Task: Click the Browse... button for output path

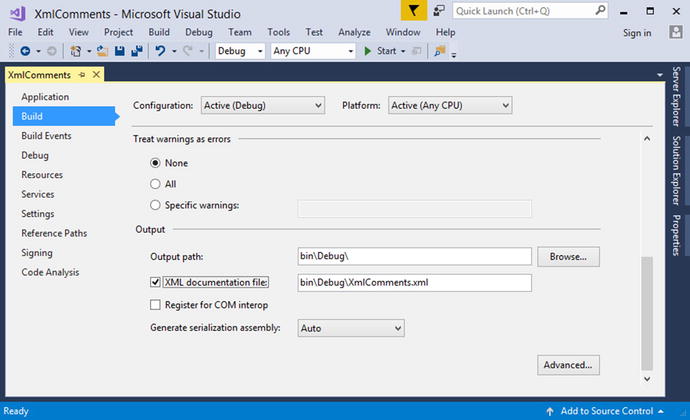Action: tap(568, 257)
